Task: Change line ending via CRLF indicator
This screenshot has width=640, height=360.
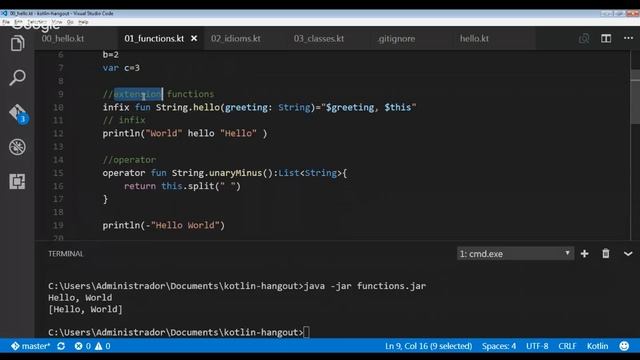Action: pyautogui.click(x=567, y=346)
